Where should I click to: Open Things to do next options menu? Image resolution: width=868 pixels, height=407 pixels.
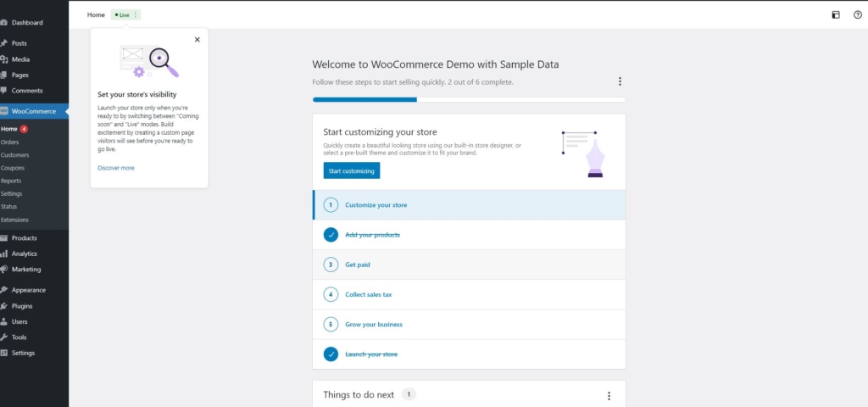(609, 396)
